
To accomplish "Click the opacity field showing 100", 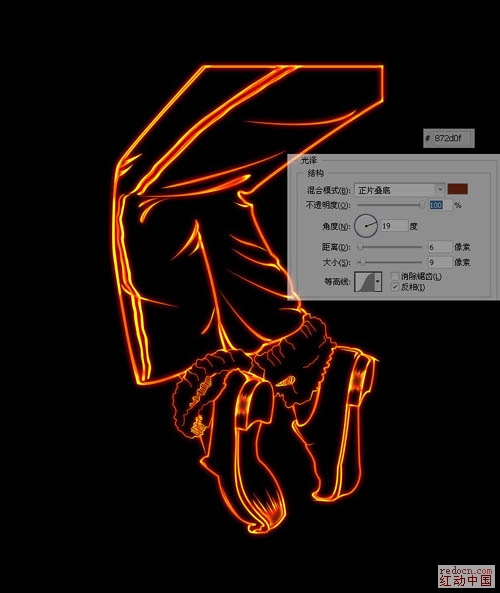I will (440, 205).
